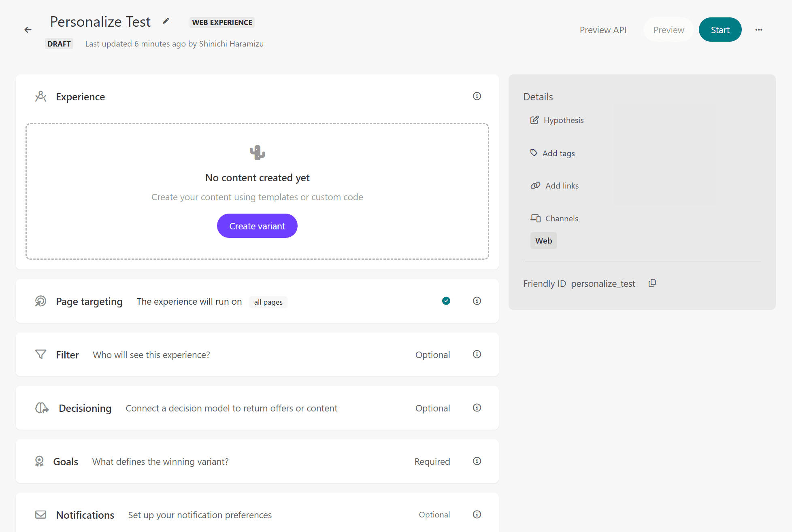Click the Page targeting info icon
This screenshot has height=532, width=792.
[477, 301]
